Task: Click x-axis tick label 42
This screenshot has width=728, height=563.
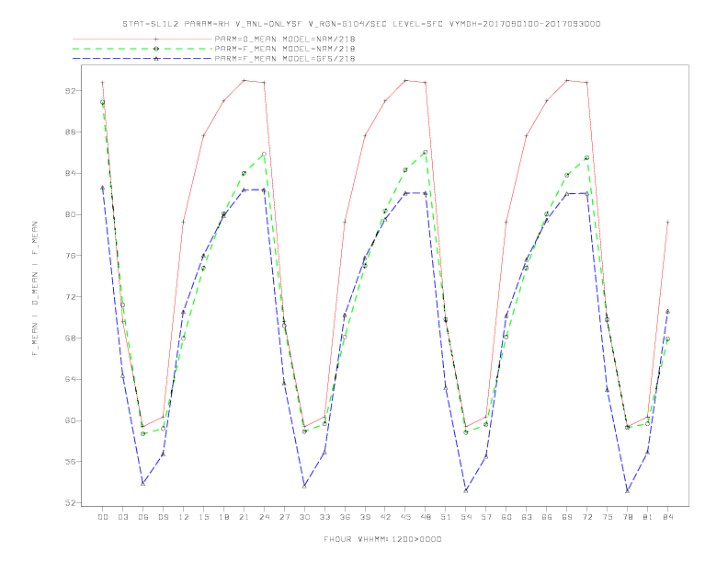Action: (x=385, y=517)
